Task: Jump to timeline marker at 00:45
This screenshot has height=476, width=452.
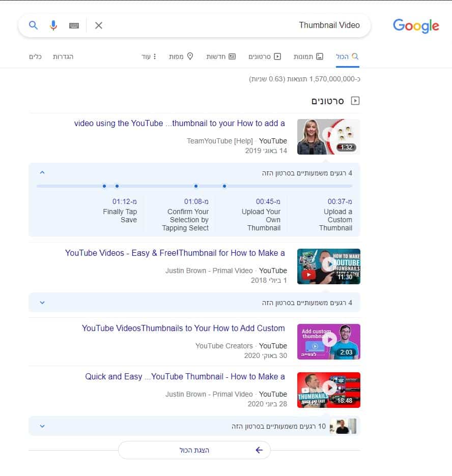Action: point(196,186)
